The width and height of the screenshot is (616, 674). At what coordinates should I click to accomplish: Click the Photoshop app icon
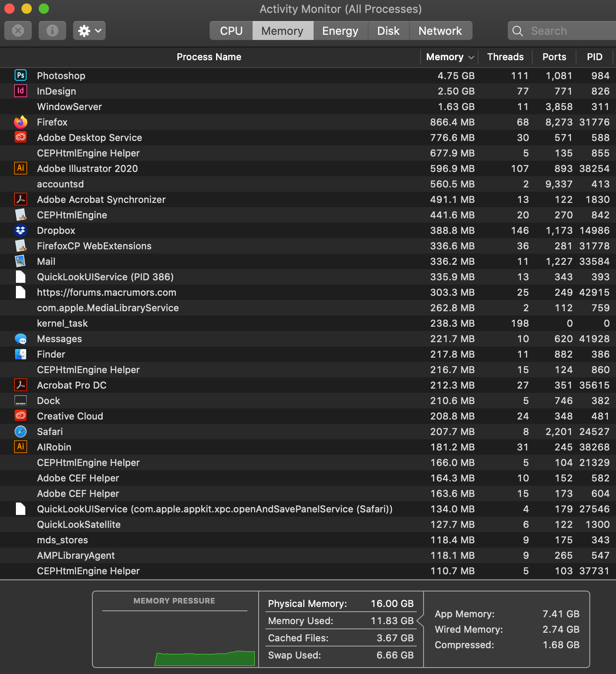[21, 75]
